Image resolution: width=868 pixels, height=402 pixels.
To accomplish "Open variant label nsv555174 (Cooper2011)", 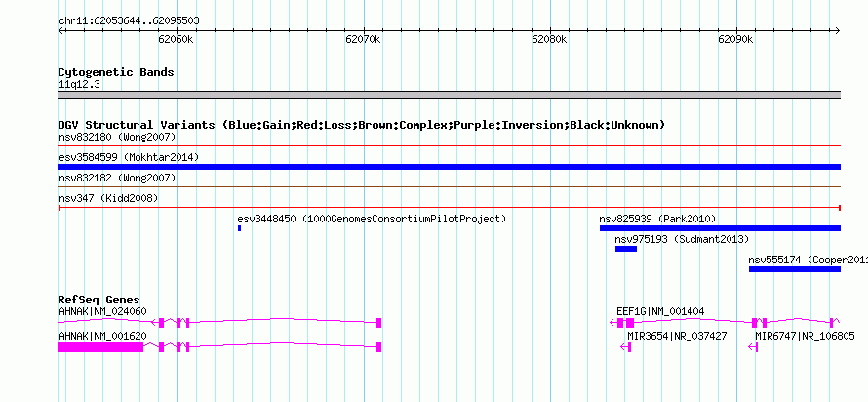I will [x=809, y=260].
